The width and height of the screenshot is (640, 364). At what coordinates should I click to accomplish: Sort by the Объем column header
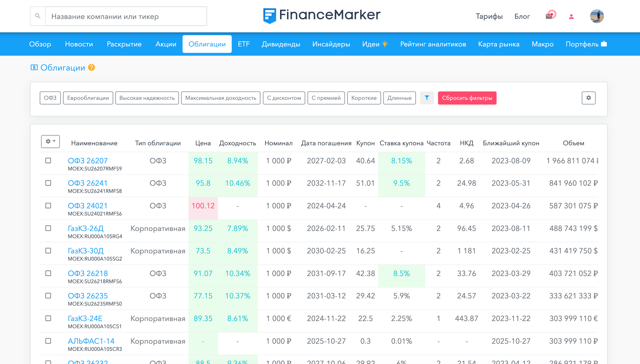click(573, 143)
